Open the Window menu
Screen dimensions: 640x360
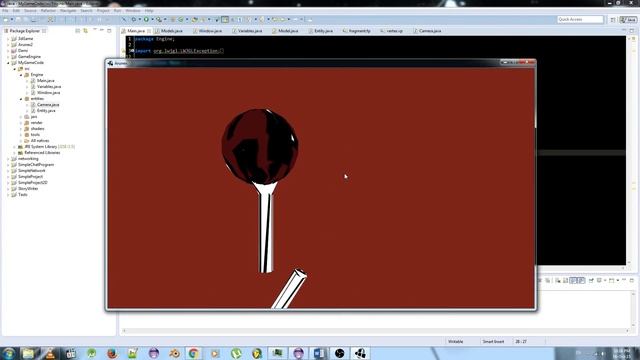tap(133, 11)
